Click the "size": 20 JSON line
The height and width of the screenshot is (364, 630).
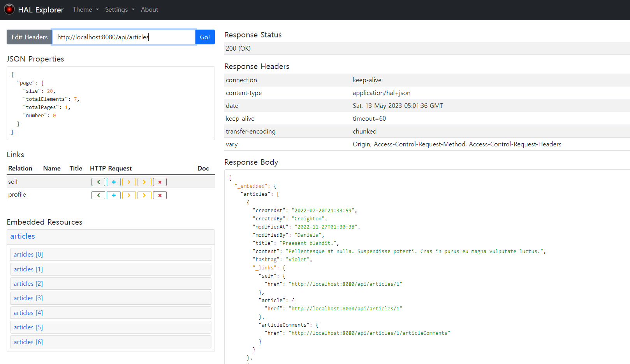coord(39,91)
